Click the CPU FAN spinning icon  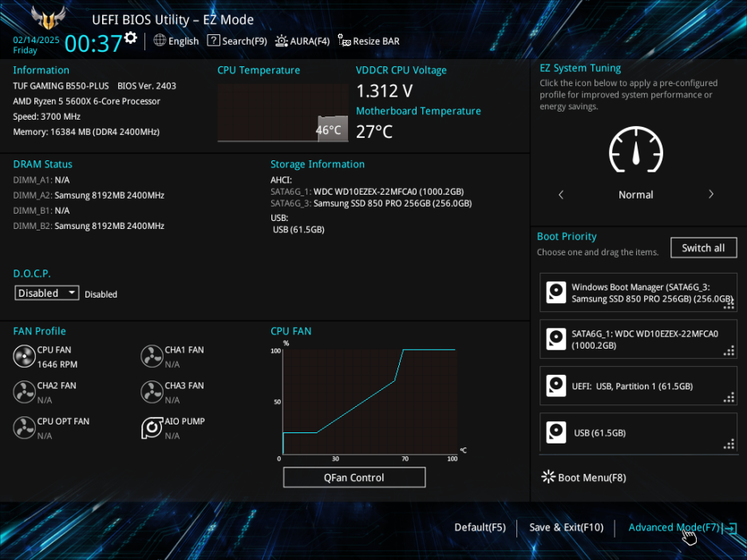[x=24, y=357]
